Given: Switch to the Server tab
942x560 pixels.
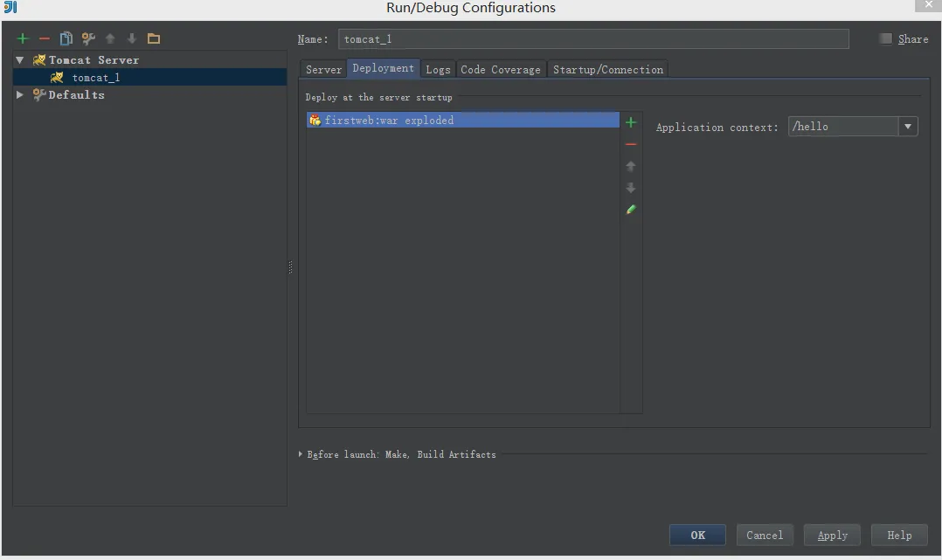Looking at the screenshot, I should (x=323, y=70).
